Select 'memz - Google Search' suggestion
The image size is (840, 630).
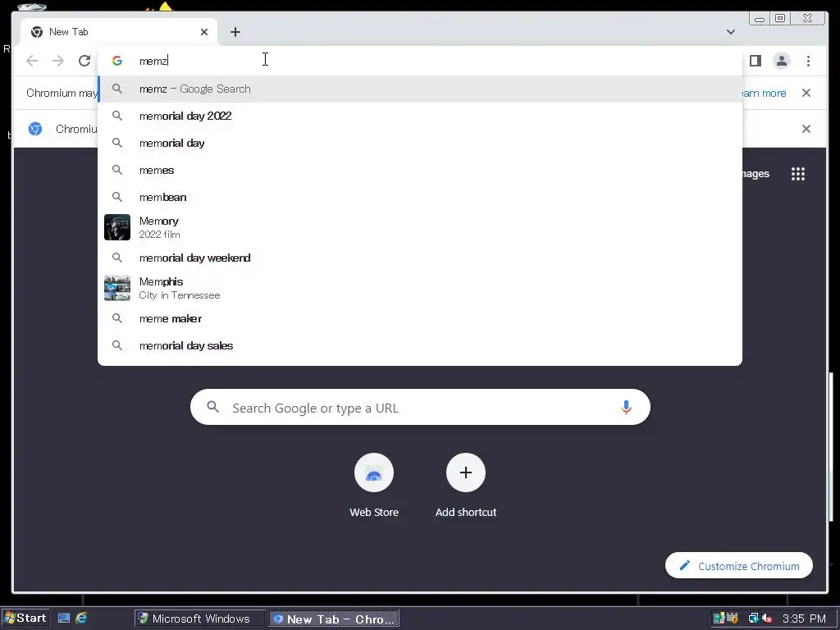[420, 89]
